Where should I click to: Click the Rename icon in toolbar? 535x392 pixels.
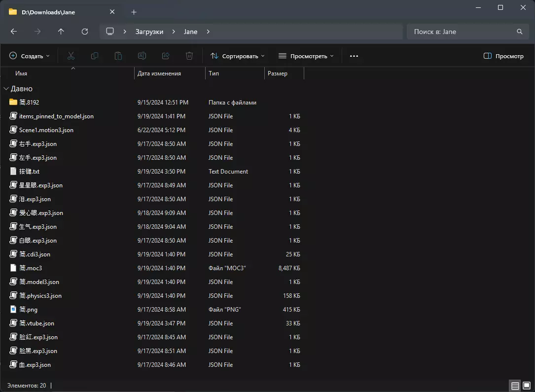point(142,56)
